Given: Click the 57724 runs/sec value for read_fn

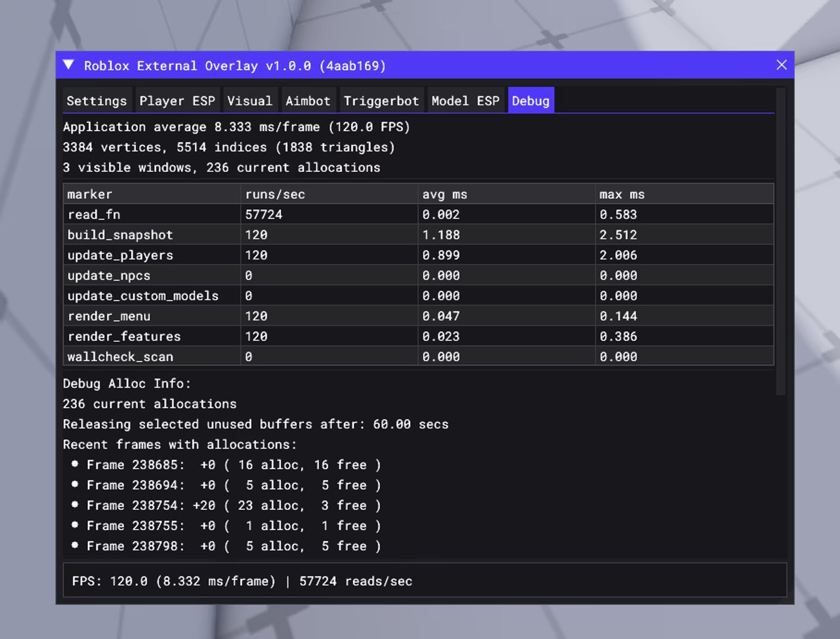Looking at the screenshot, I should click(264, 215).
